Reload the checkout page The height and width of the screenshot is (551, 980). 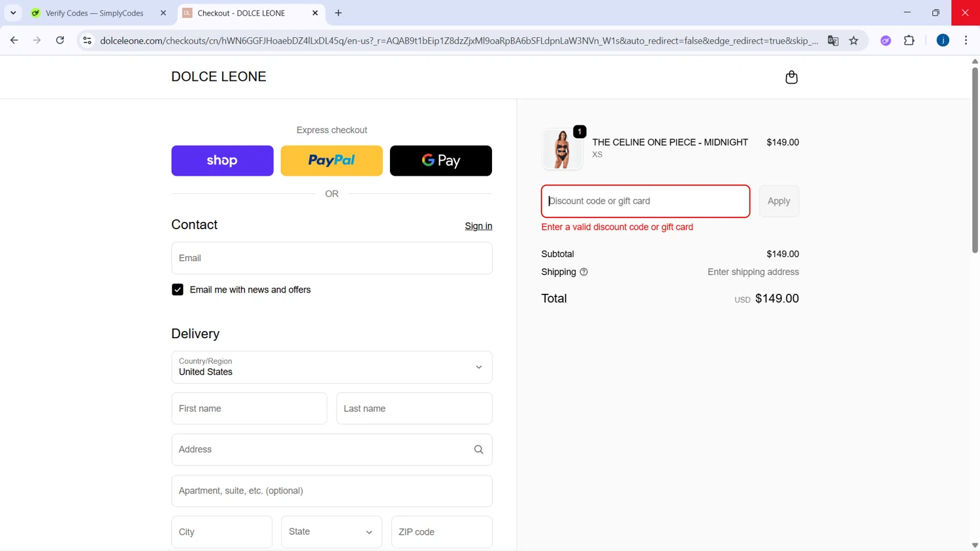point(60,40)
